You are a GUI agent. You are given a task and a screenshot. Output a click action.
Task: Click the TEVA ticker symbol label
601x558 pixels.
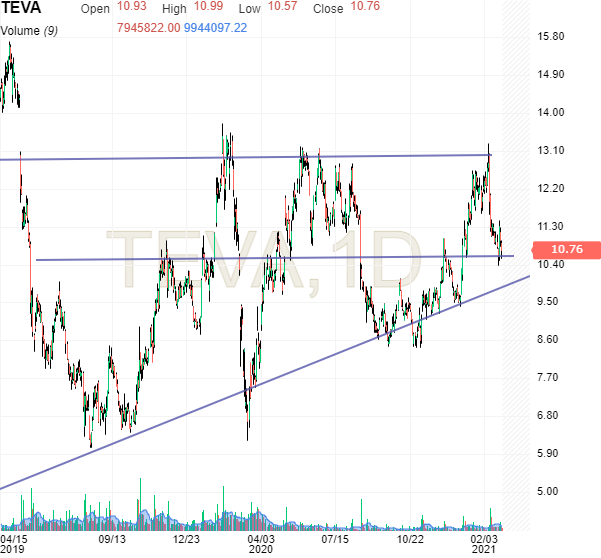(22, 10)
